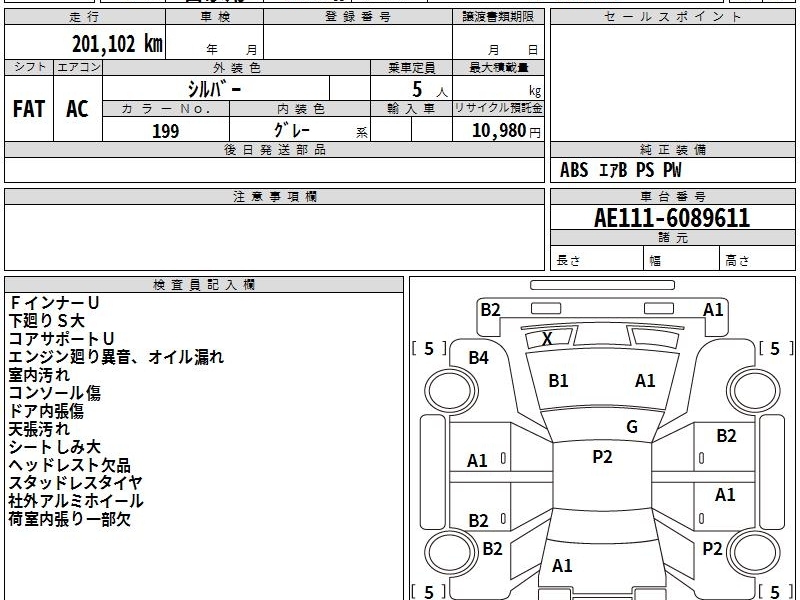Click the 検査員記入欄 header
The width and height of the screenshot is (800, 600).
pyautogui.click(x=204, y=285)
